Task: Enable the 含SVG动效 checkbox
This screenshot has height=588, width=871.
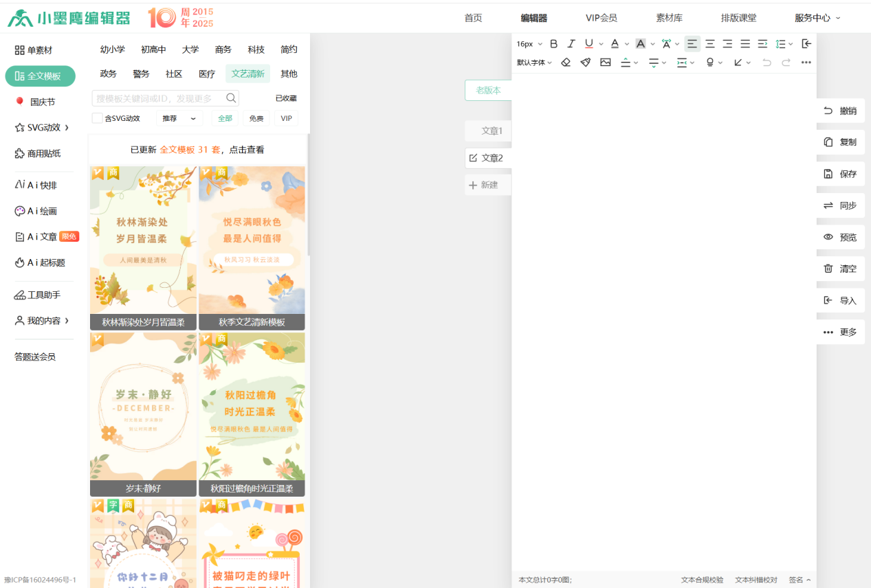Action: coord(98,118)
